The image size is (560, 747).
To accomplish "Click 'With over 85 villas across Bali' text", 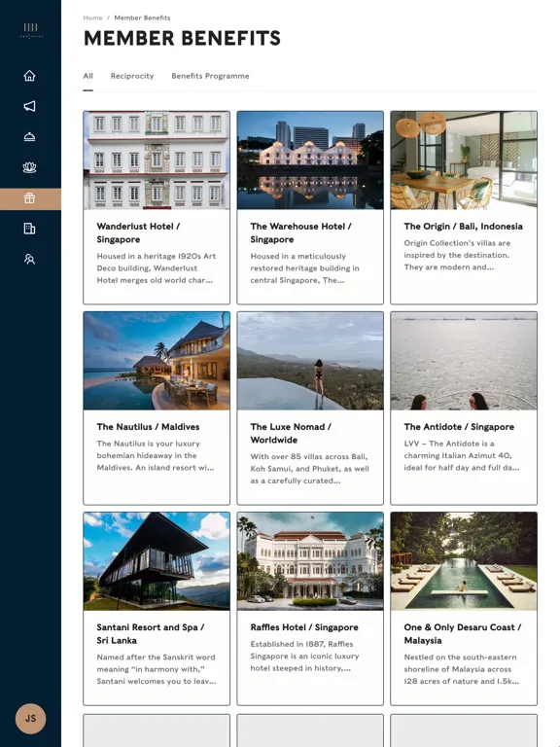I will tap(309, 469).
